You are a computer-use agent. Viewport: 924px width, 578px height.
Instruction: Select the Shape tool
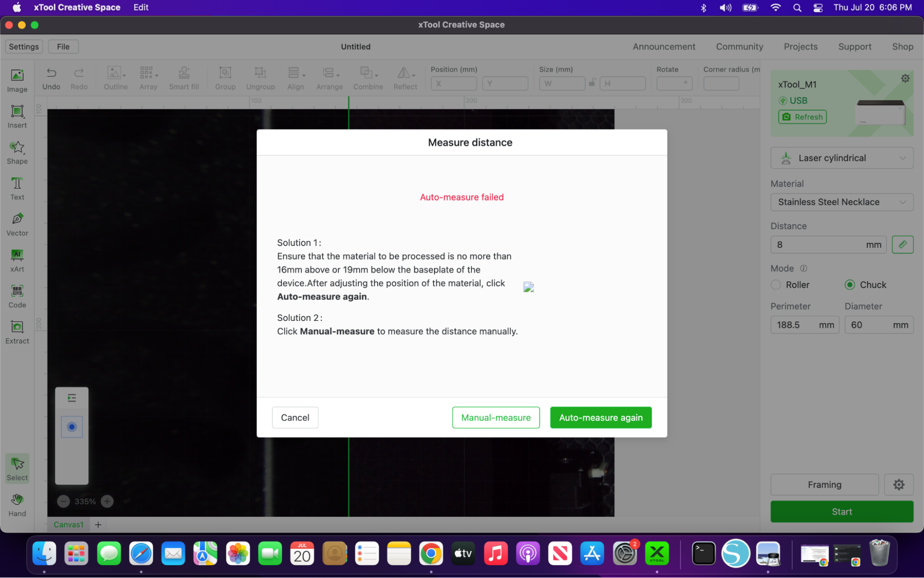pyautogui.click(x=17, y=153)
